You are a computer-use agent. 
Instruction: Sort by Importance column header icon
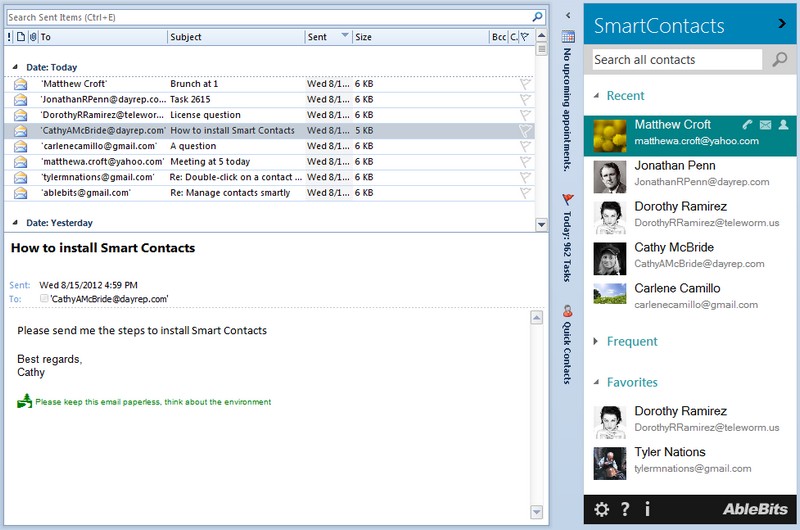coord(9,37)
